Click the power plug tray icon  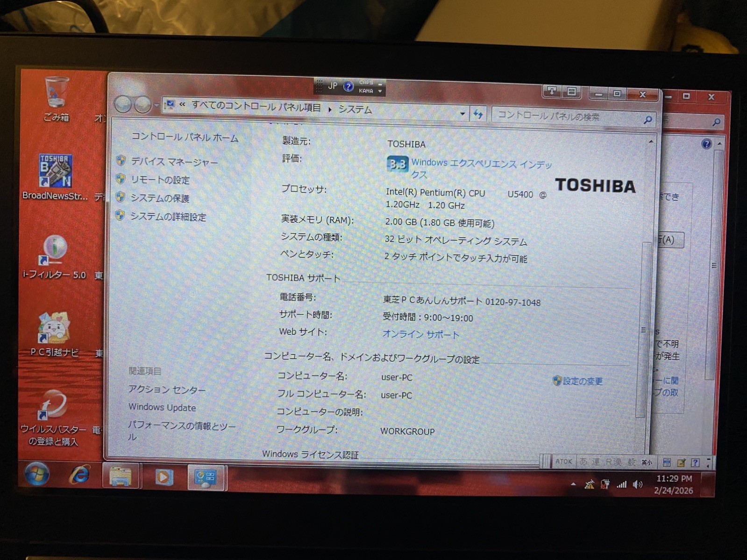605,484
